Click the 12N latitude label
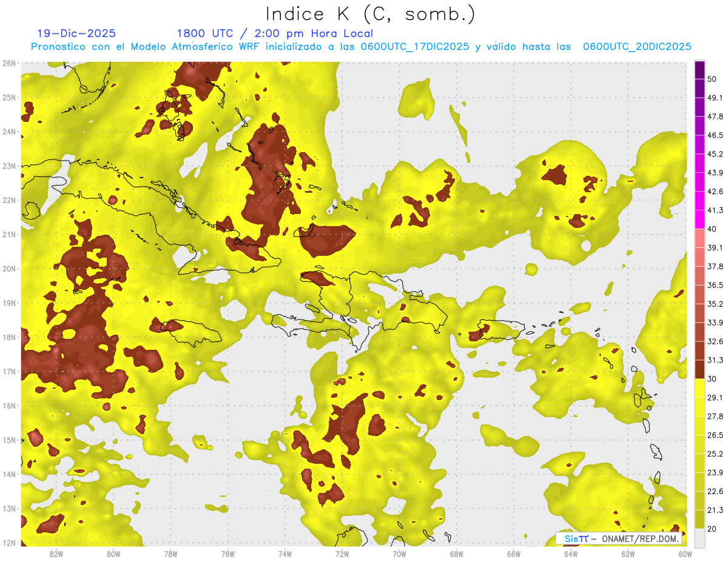Image resolution: width=728 pixels, height=562 pixels. [9, 543]
